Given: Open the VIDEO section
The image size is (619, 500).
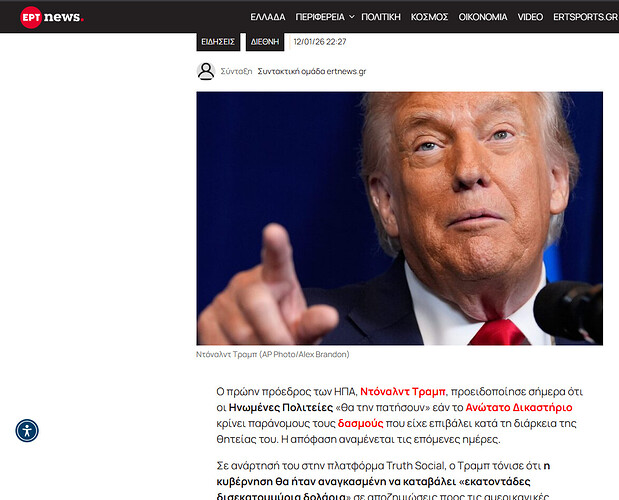Looking at the screenshot, I should pos(530,17).
